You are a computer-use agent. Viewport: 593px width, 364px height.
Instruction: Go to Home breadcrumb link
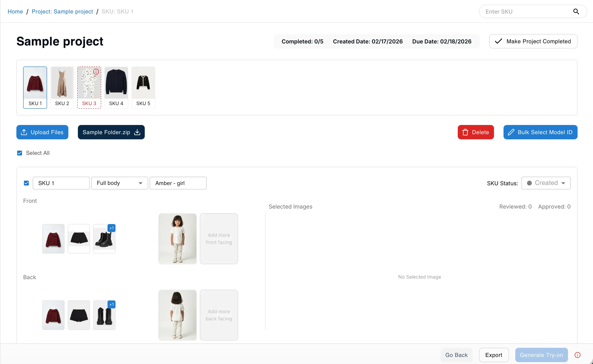coord(15,11)
